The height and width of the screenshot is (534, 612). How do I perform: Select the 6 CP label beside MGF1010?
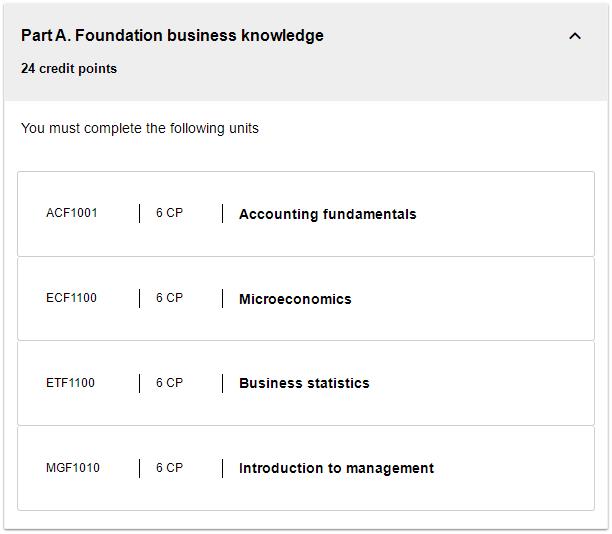pos(169,468)
